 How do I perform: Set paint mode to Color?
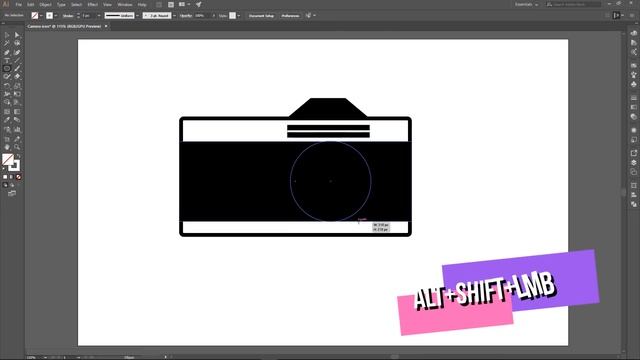point(5,177)
